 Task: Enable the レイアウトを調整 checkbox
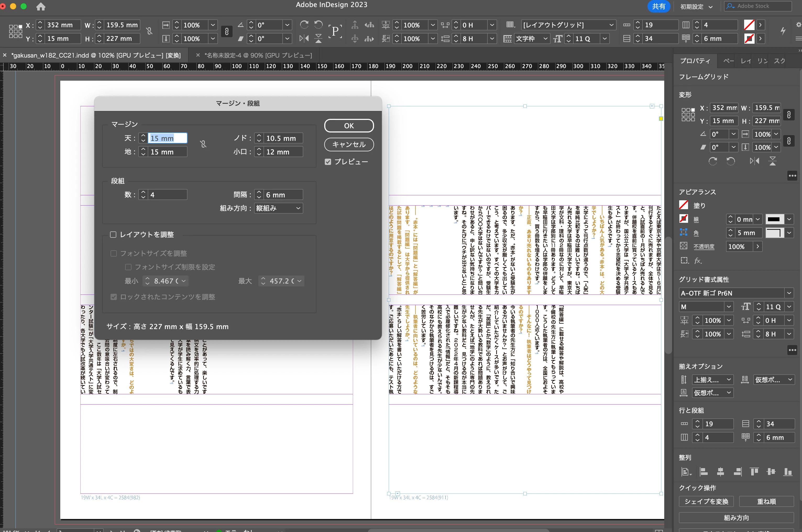pos(113,234)
